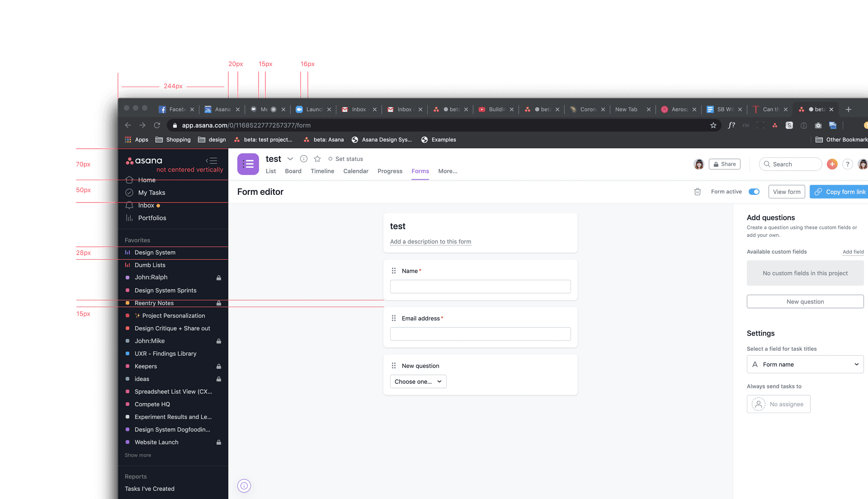Collapse the Asana sidebar with hamburger icon

tap(211, 161)
